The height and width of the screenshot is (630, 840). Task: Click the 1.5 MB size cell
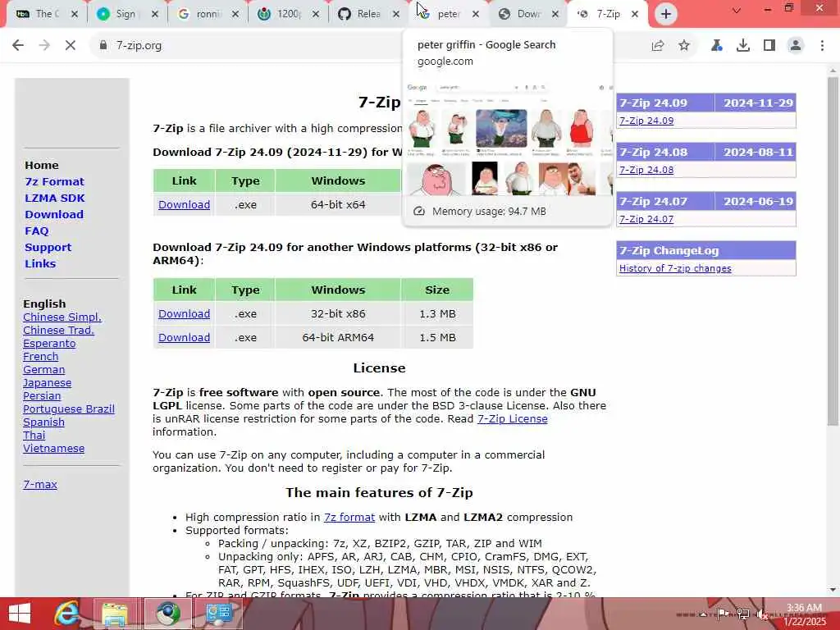(437, 337)
